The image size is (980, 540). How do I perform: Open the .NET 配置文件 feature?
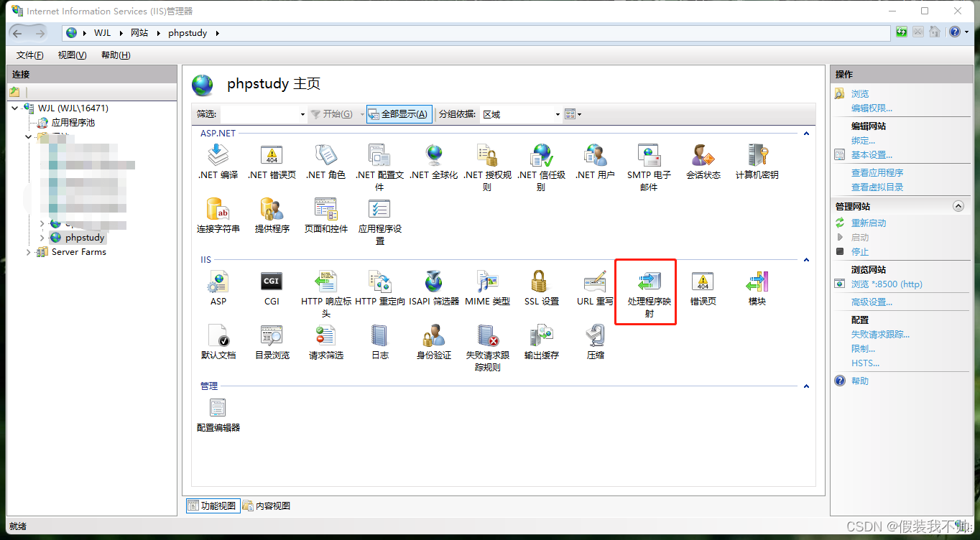(379, 168)
